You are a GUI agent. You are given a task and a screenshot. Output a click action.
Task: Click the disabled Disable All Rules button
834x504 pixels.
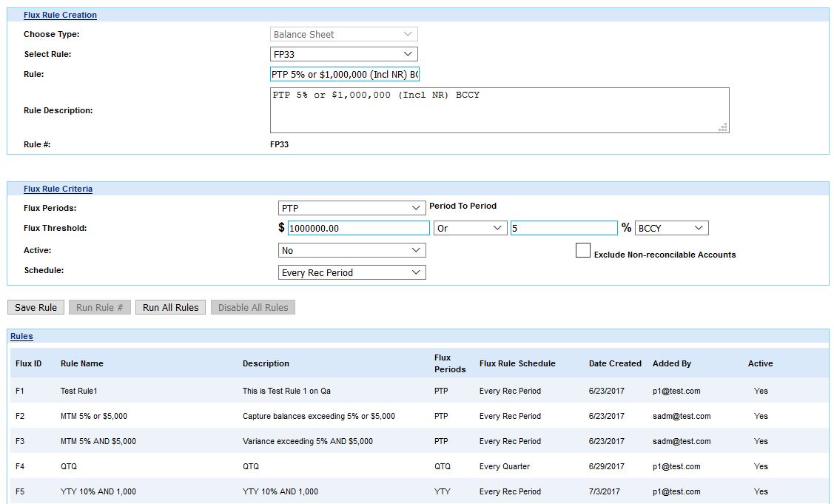tap(252, 307)
